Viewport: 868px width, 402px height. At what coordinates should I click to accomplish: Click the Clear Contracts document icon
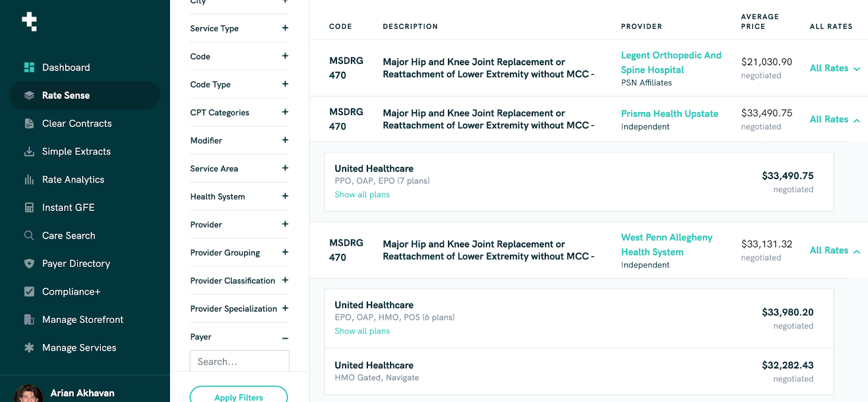(x=29, y=124)
